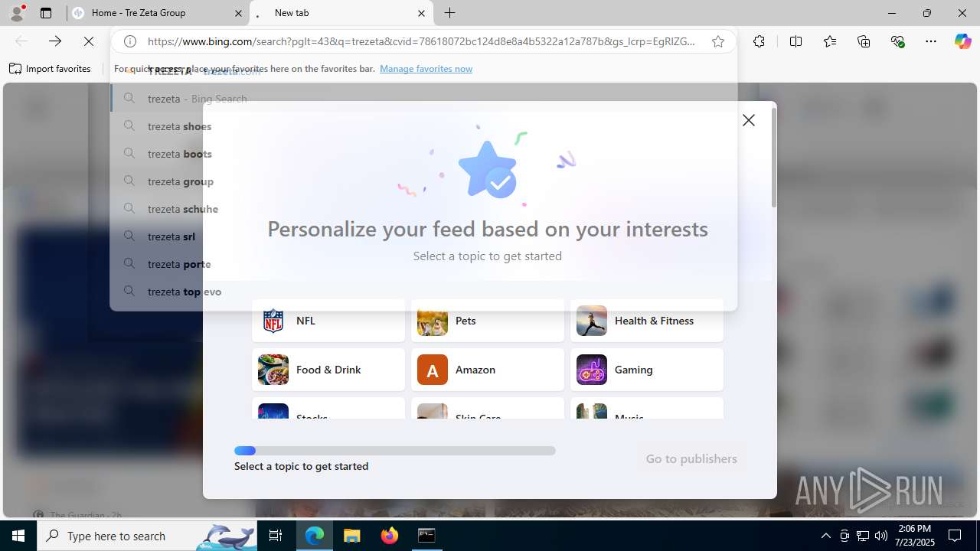Choose the NFL topic
The height and width of the screenshot is (551, 980).
click(x=328, y=321)
